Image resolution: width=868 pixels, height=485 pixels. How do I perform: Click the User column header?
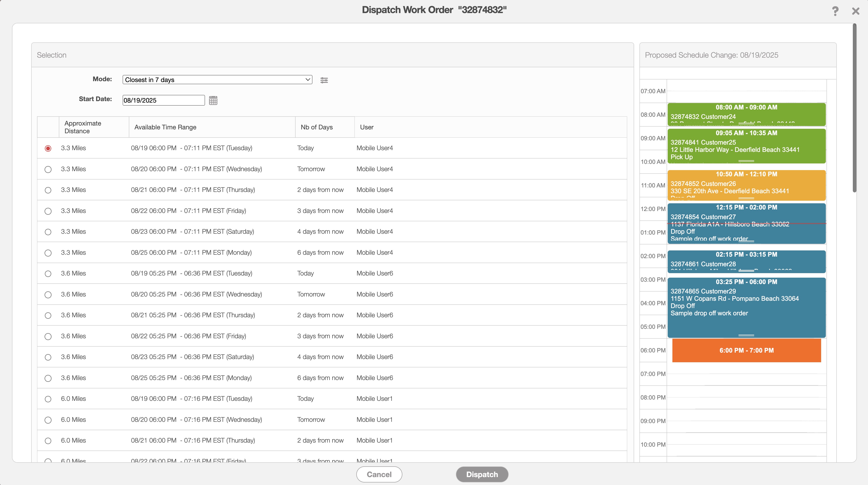pyautogui.click(x=367, y=127)
